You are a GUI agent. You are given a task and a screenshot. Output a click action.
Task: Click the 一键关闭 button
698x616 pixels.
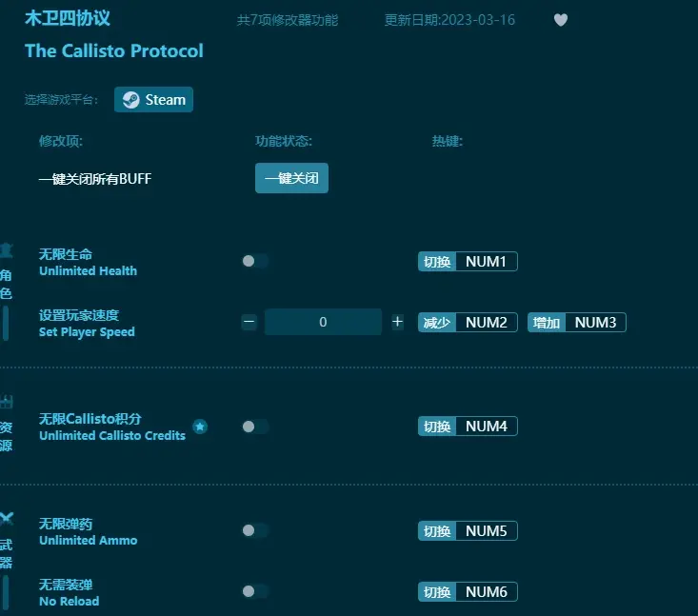click(291, 178)
